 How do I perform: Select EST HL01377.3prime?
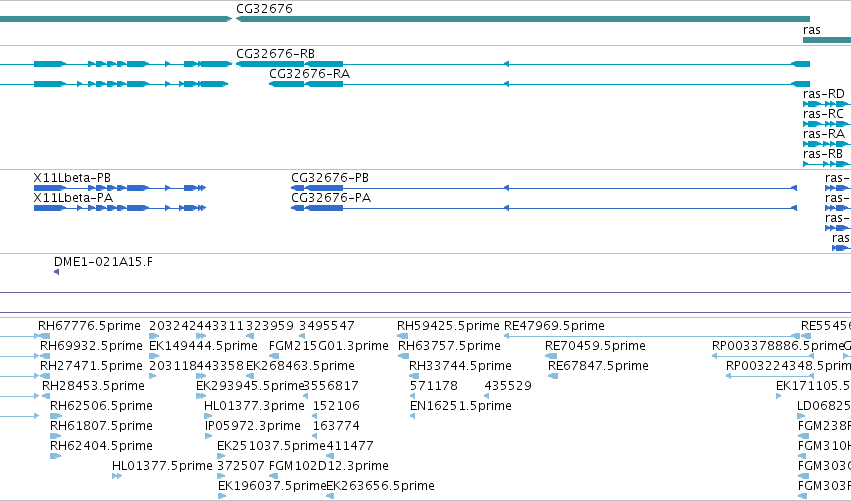254,407
